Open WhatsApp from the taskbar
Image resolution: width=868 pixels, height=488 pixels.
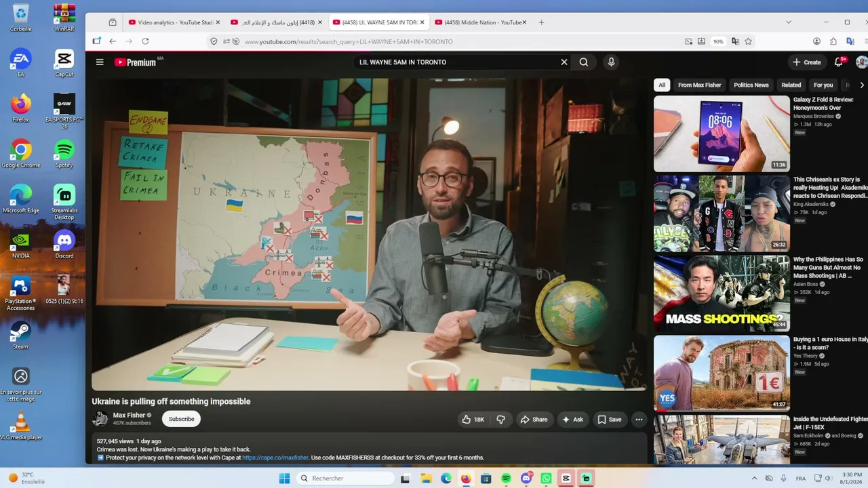(546, 479)
